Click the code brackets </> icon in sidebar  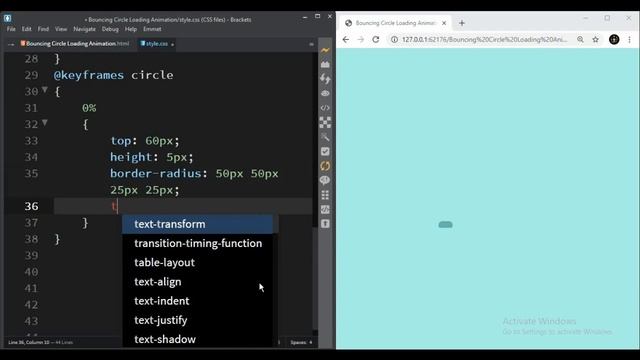coord(325,108)
